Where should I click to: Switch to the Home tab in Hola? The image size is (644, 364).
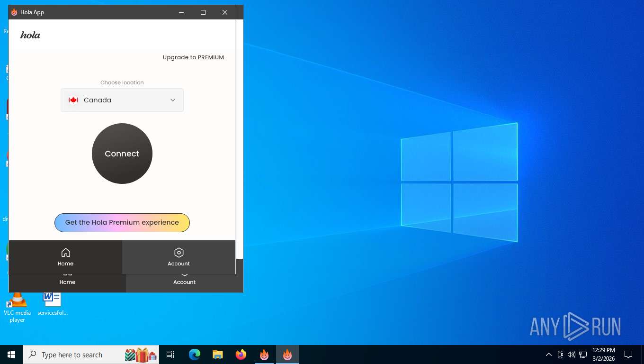point(65,257)
